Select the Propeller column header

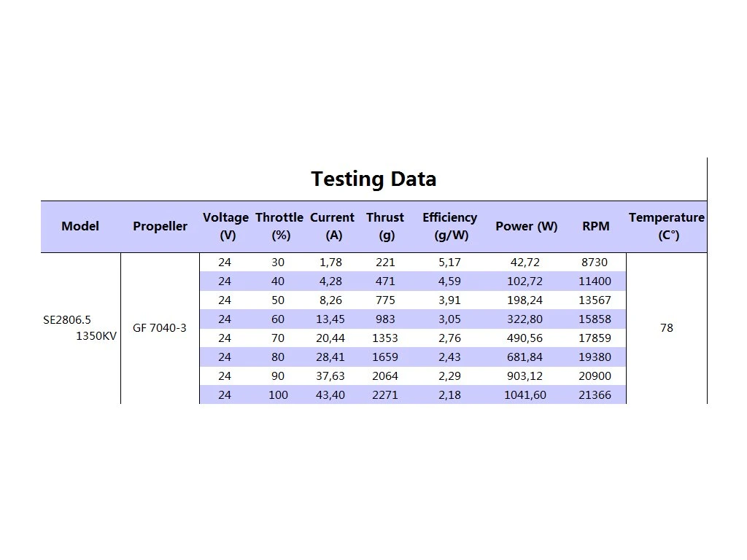pos(160,226)
